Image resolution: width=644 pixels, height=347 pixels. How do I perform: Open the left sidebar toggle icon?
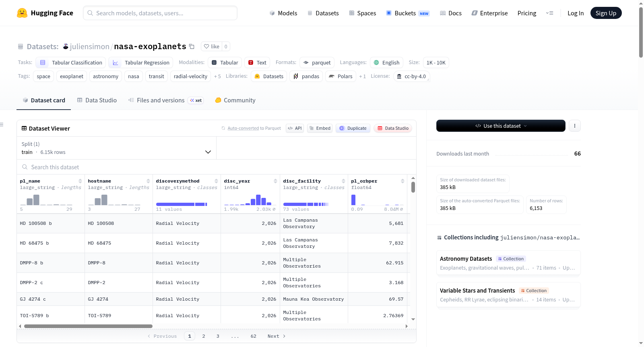(2, 125)
